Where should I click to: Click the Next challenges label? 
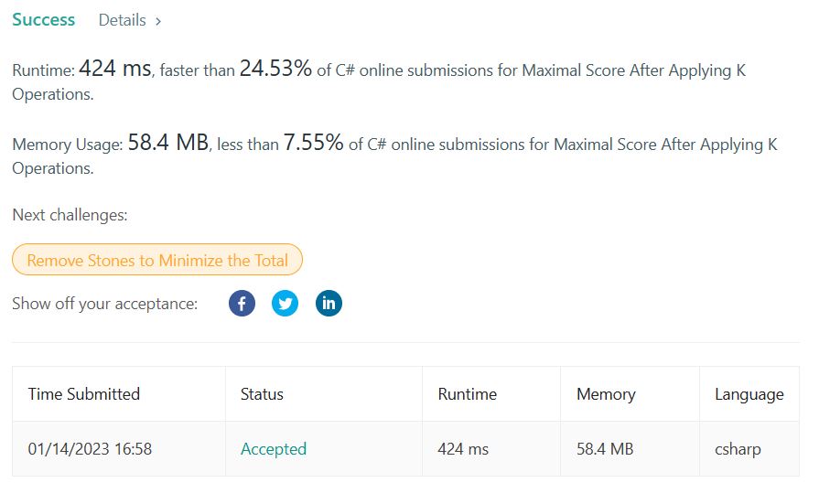(x=70, y=215)
